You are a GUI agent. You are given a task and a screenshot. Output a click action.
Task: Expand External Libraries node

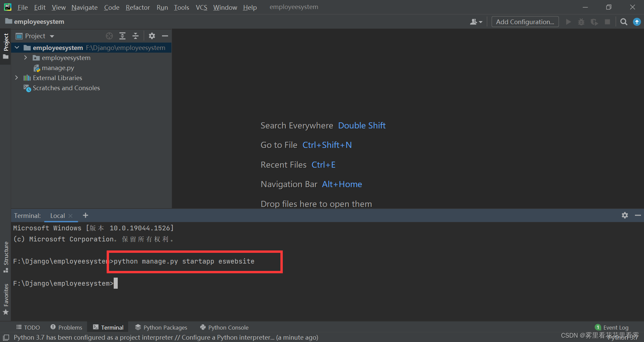(17, 78)
